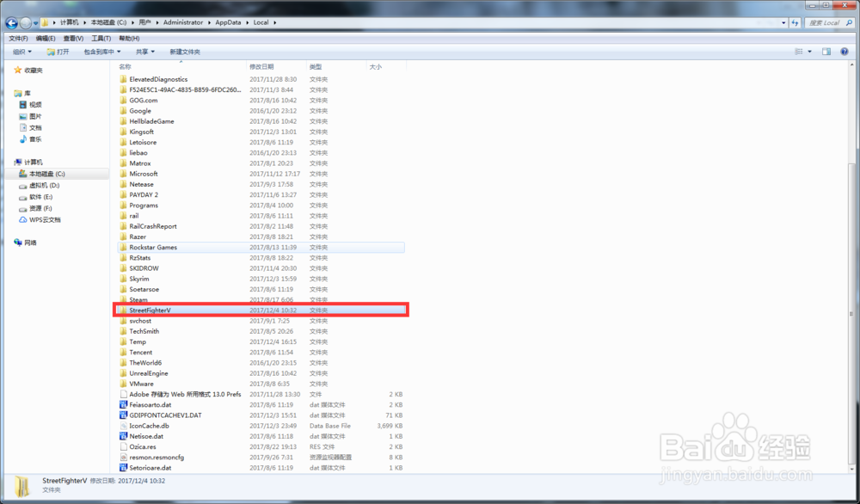The image size is (860, 504).
Task: Open the 查看(V) menu
Action: 73,39
